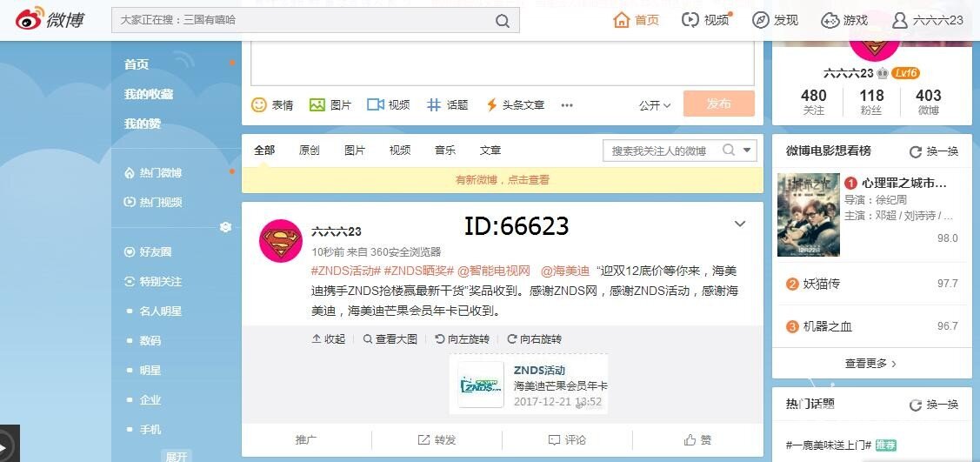The width and height of the screenshot is (980, 462).
Task: Open 热门视频 in left sidebar
Action: pos(154,203)
